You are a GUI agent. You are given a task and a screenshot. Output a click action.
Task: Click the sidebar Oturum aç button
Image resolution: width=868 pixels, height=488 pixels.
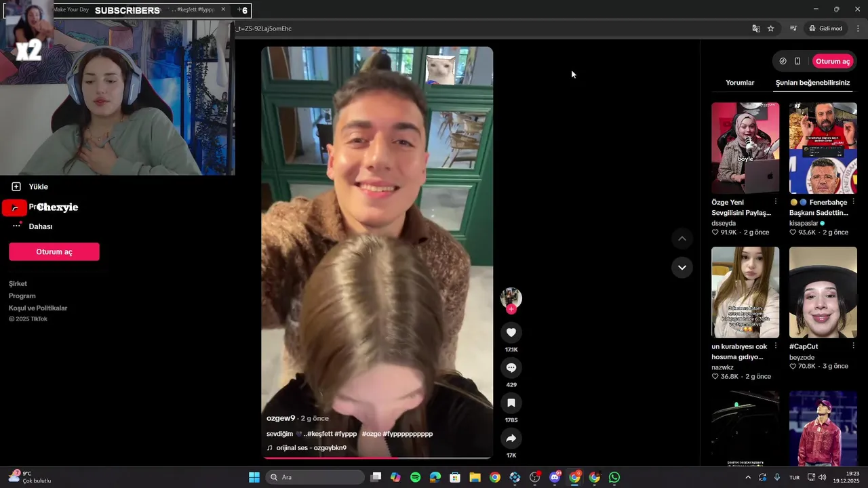coord(54,251)
